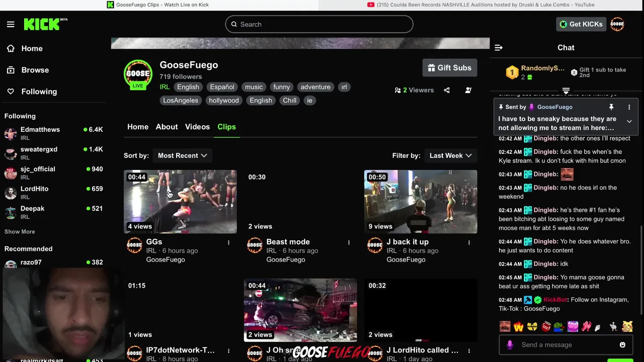Expand the gift leaderboard arrow
The height and width of the screenshot is (362, 644).
(566, 91)
